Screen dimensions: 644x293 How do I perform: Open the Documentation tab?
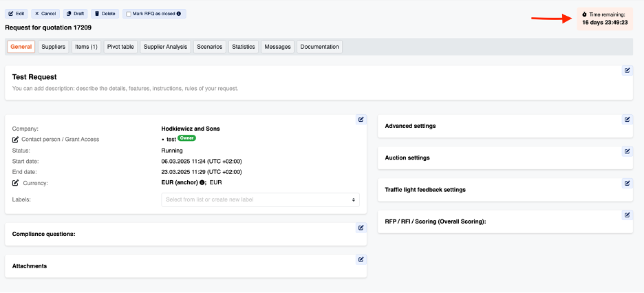tap(319, 47)
